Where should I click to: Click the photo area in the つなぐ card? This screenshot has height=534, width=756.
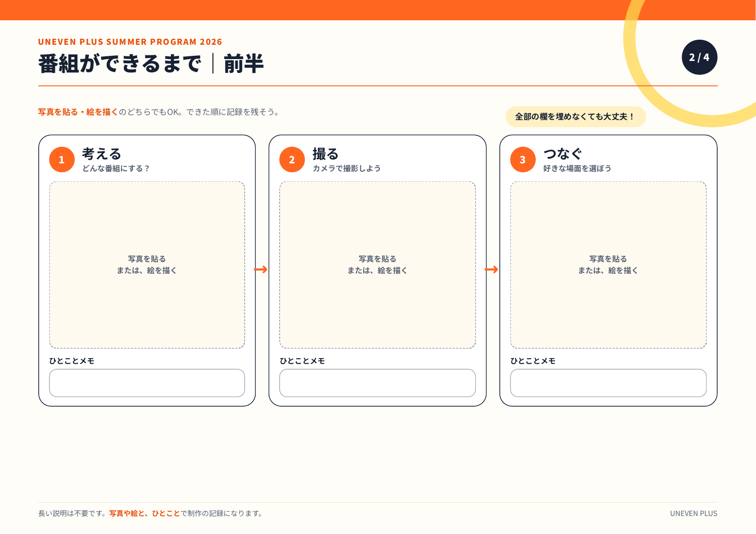click(608, 265)
